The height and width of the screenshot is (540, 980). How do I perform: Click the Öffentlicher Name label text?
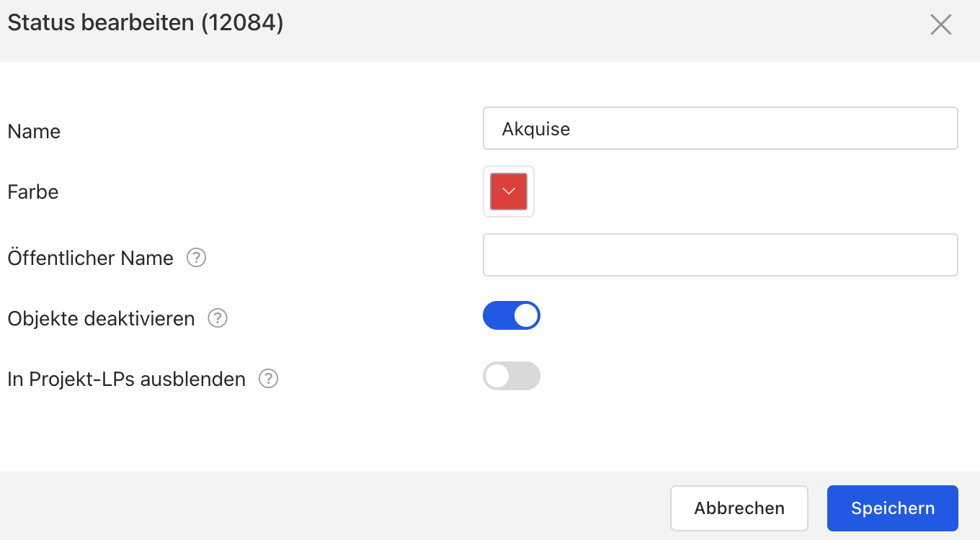[91, 258]
